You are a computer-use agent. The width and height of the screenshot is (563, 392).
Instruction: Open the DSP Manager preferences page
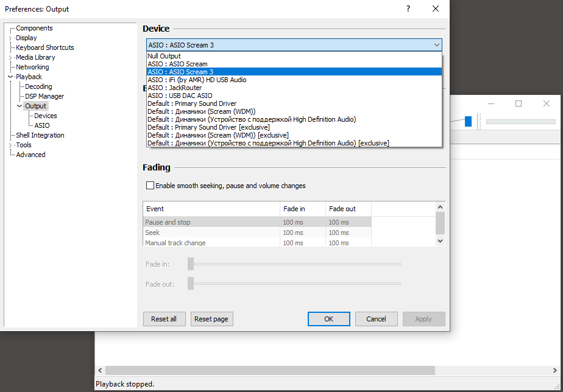[44, 96]
